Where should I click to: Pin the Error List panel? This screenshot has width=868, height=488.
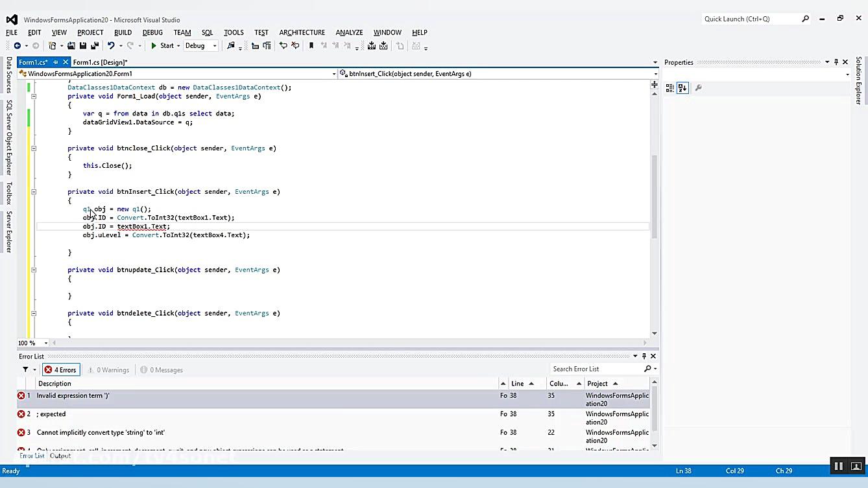[x=644, y=356]
